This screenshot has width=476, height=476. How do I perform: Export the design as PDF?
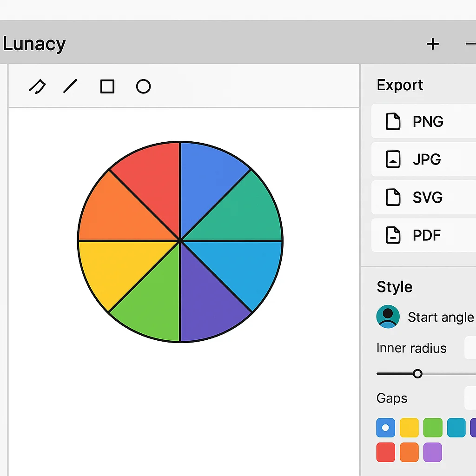point(426,235)
